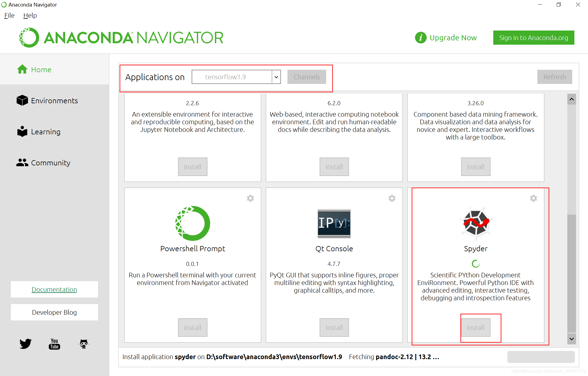Click the Help menu item
Image resolution: width=588 pixels, height=376 pixels.
point(30,16)
